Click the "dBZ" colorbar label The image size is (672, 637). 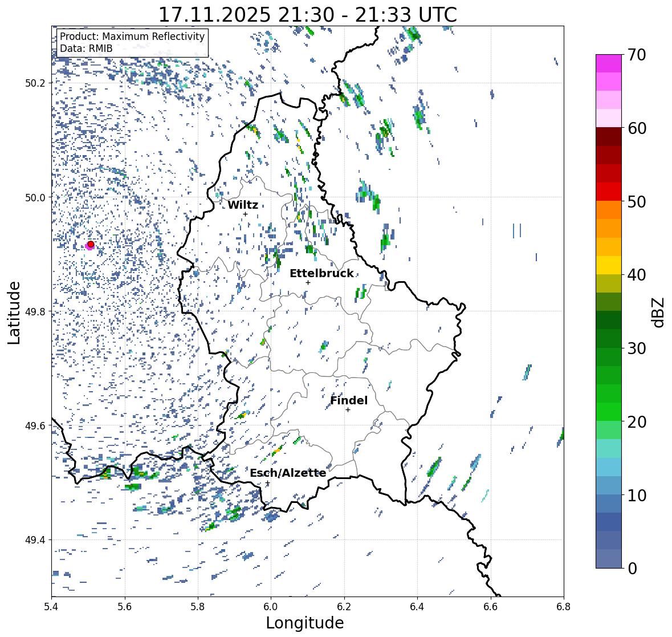[659, 312]
